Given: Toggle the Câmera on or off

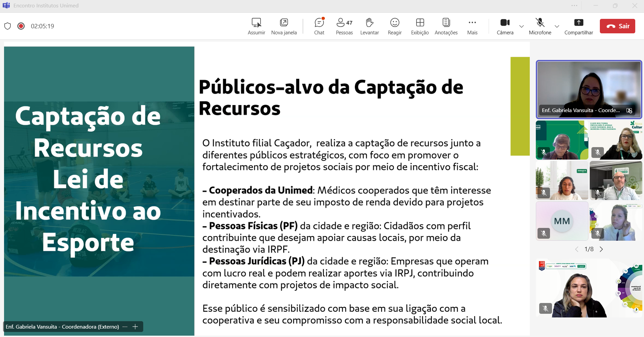Looking at the screenshot, I should 505,26.
